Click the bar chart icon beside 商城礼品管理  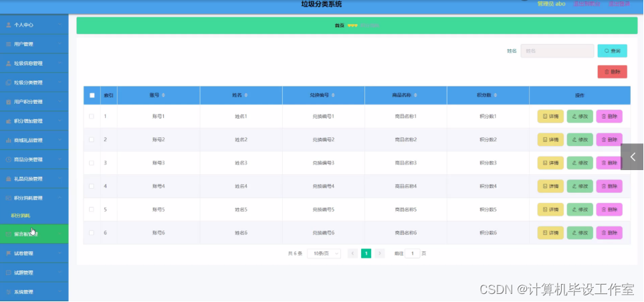pyautogui.click(x=9, y=141)
